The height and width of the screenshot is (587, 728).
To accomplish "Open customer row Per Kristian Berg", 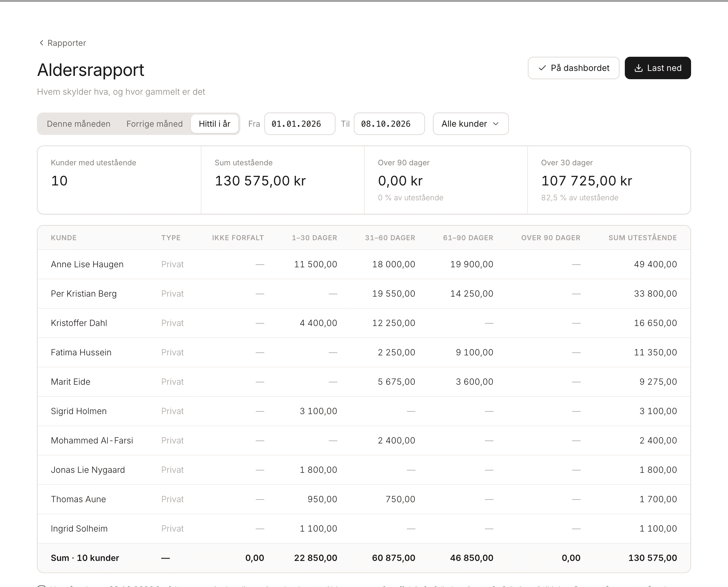I will [364, 294].
